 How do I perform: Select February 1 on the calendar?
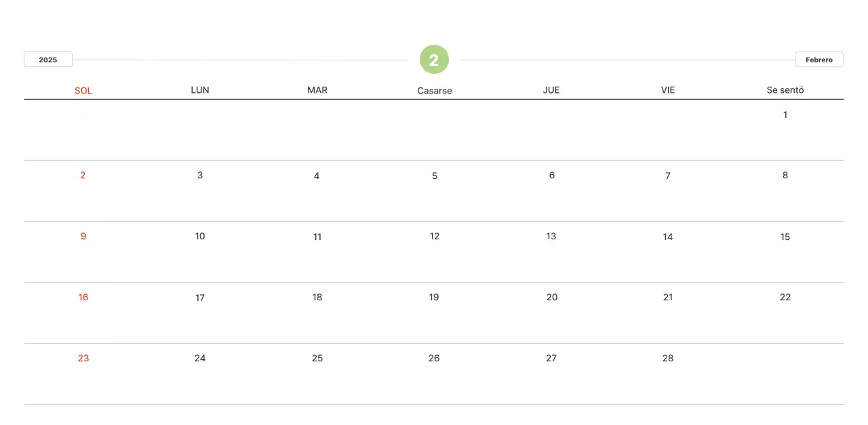[x=785, y=115]
